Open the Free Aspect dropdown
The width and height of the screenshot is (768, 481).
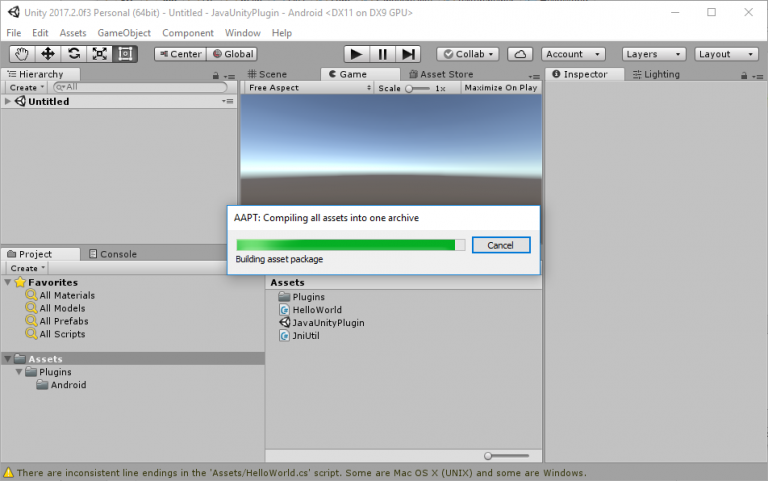(310, 88)
